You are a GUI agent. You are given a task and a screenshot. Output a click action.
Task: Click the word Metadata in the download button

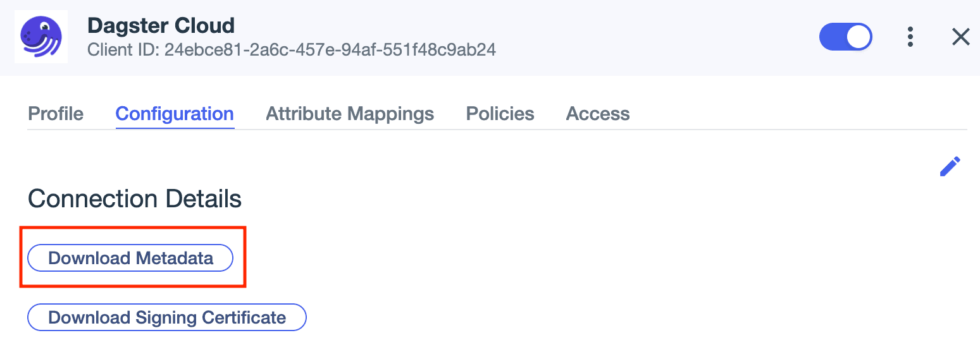(x=175, y=258)
